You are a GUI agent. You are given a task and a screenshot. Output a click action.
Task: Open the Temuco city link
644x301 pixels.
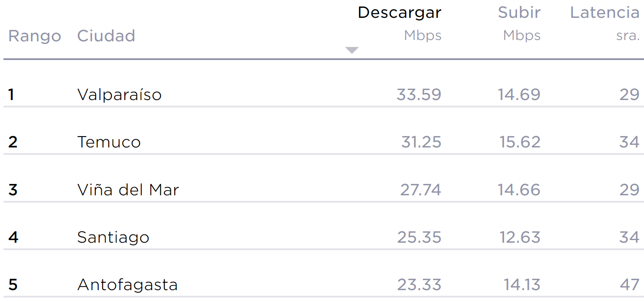pyautogui.click(x=109, y=142)
